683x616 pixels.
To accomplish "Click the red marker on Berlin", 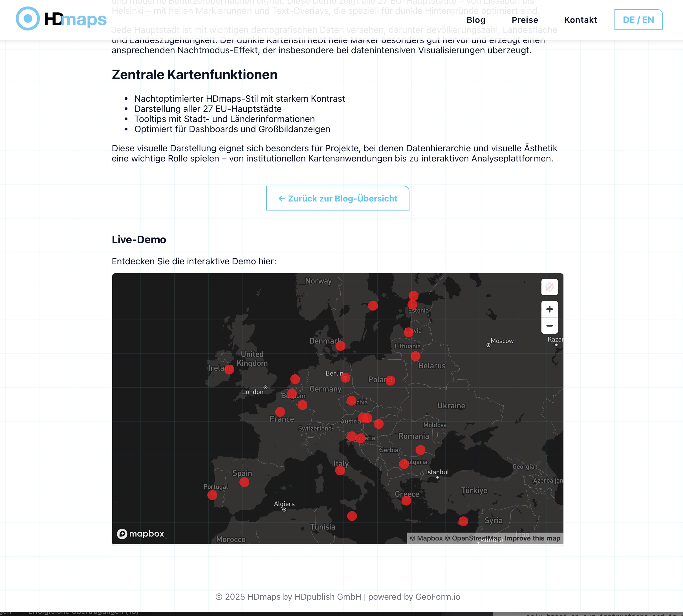I will coord(345,377).
